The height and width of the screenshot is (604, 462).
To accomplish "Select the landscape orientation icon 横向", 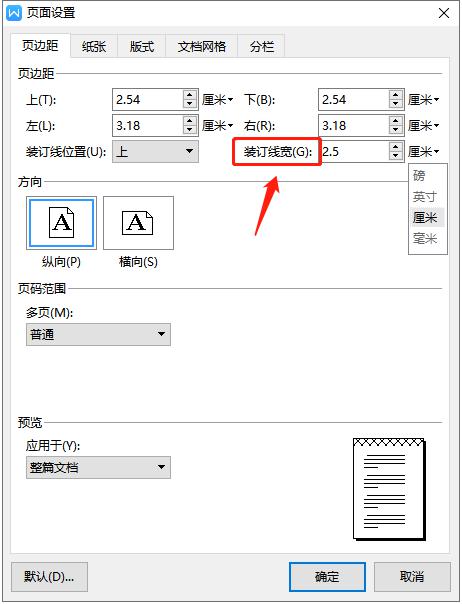I will [x=138, y=223].
